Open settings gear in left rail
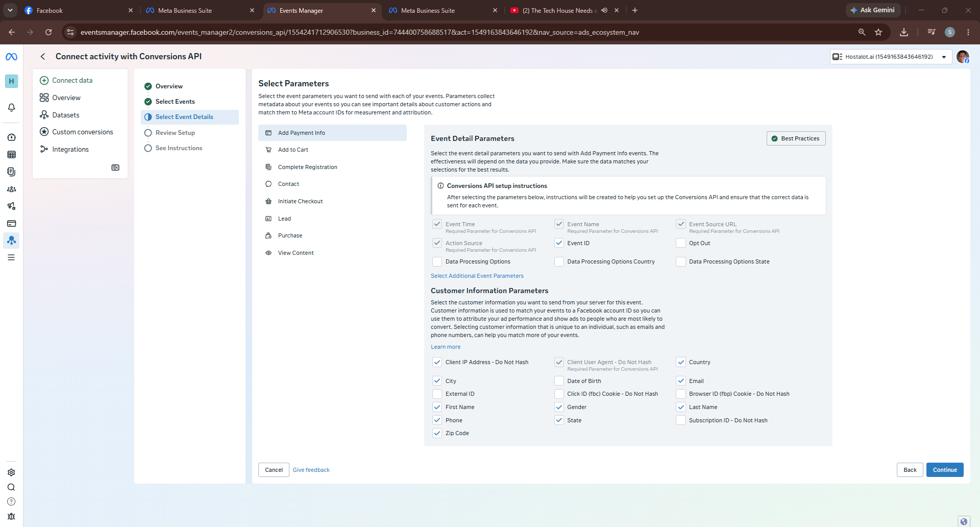The height and width of the screenshot is (527, 980). (11, 472)
